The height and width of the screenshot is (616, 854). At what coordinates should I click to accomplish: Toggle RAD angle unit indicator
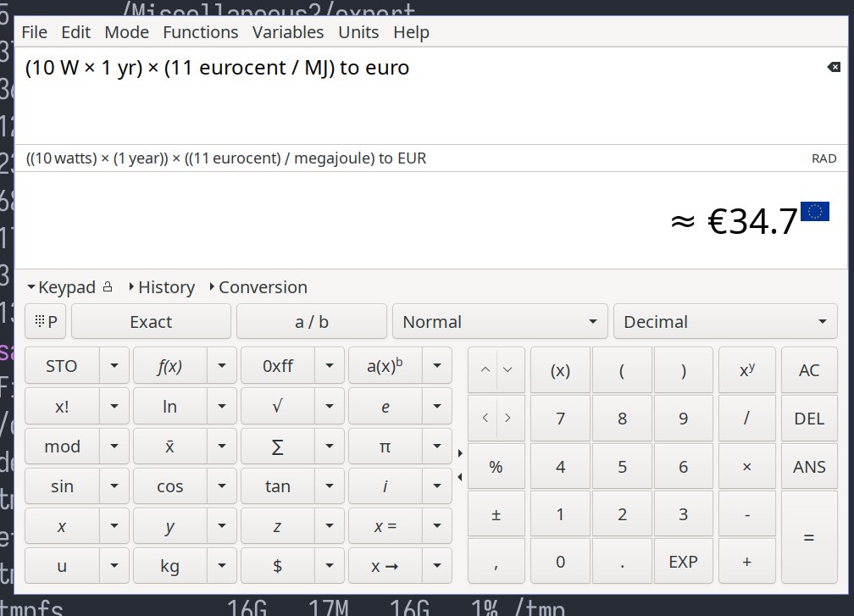[x=823, y=158]
